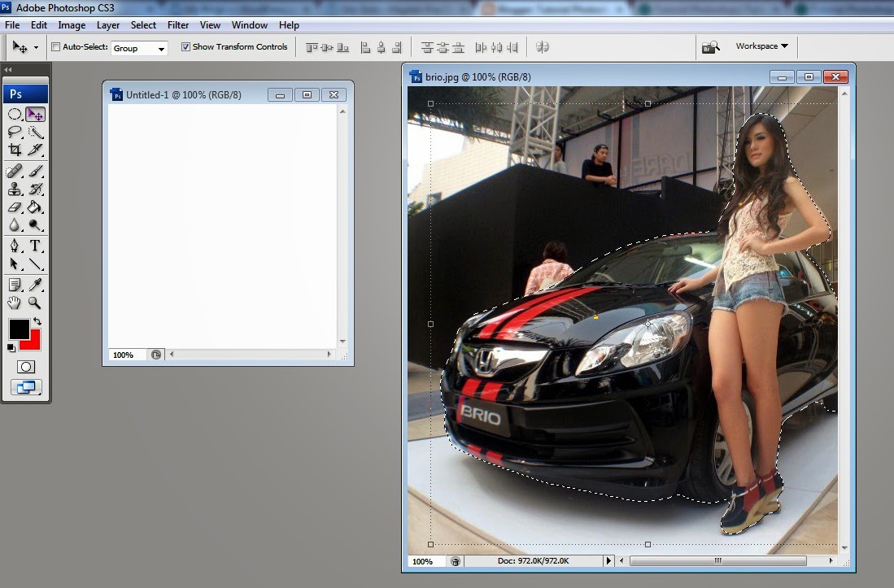Uncheck Show Transform Controls
The image size is (894, 588).
coord(185,46)
